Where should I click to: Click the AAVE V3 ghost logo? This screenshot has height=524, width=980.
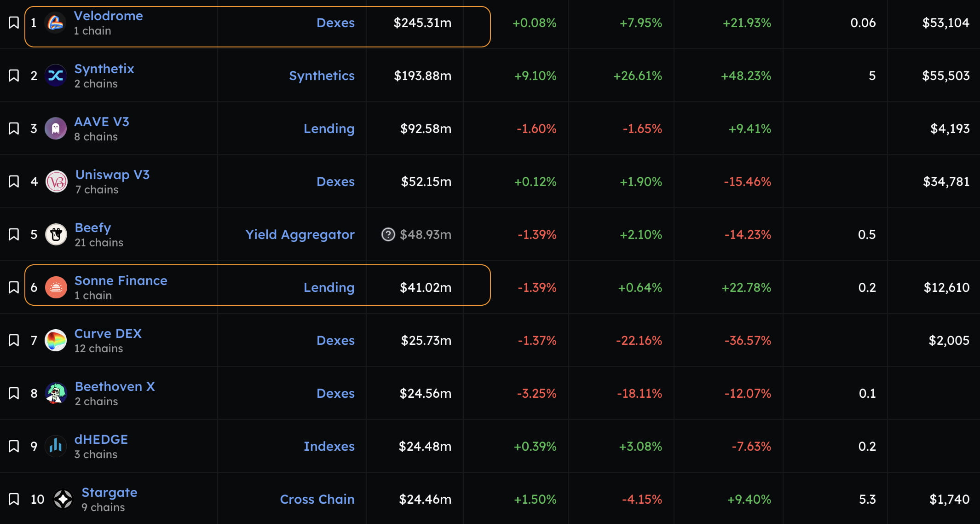(x=56, y=128)
